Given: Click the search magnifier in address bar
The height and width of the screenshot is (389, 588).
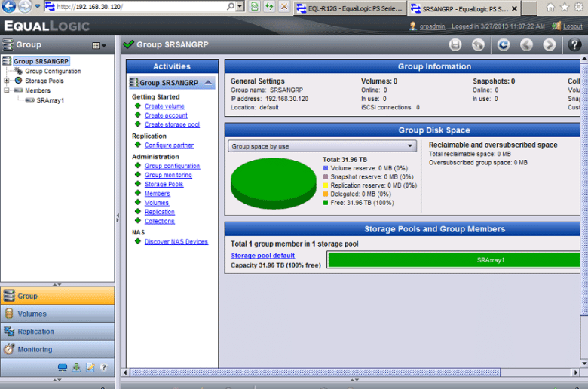Looking at the screenshot, I should point(231,6).
